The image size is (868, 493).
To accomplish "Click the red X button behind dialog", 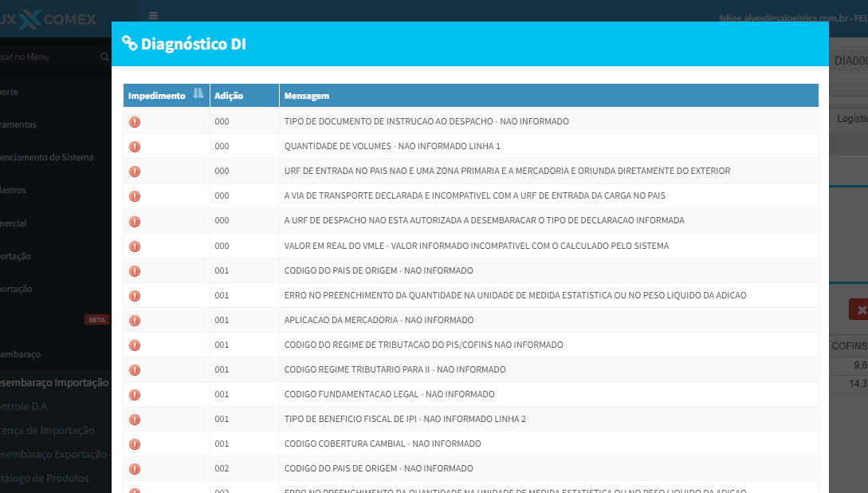I will coord(860,310).
